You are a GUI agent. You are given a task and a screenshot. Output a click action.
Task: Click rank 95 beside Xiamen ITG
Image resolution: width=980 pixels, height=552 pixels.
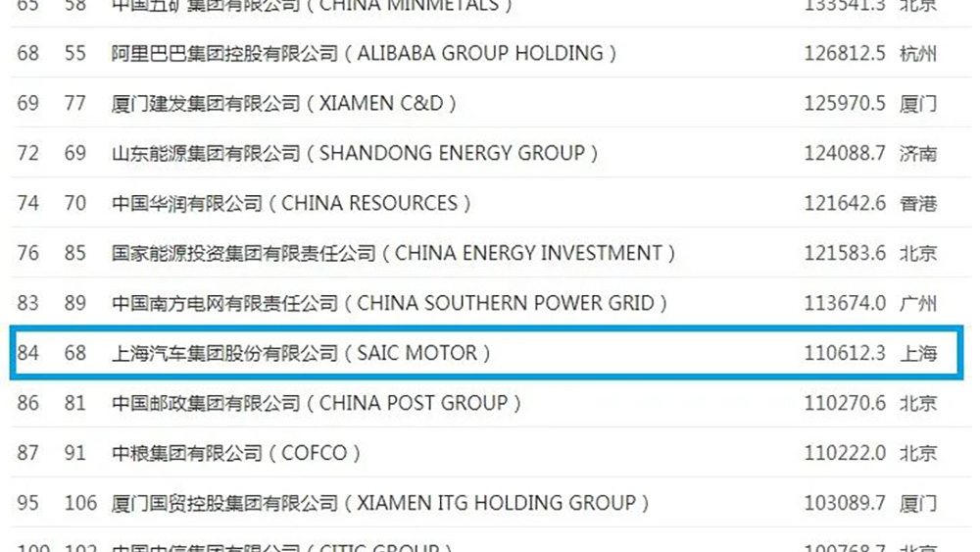28,503
